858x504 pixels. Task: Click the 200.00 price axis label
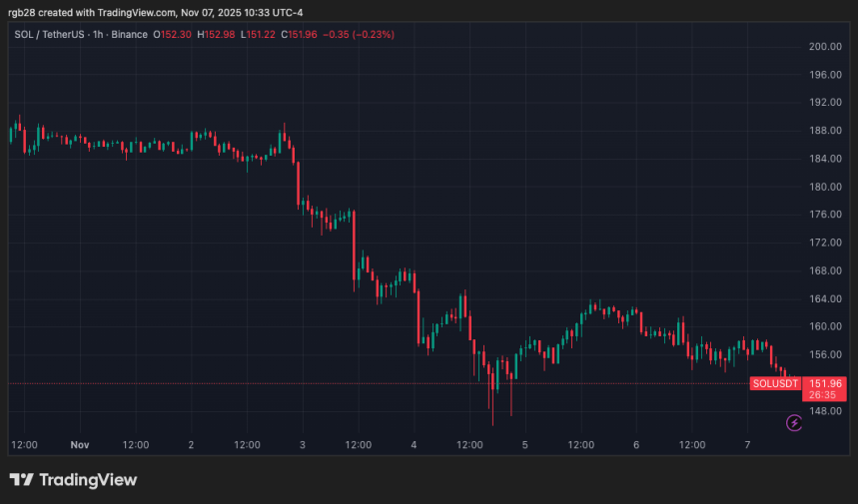(x=825, y=47)
